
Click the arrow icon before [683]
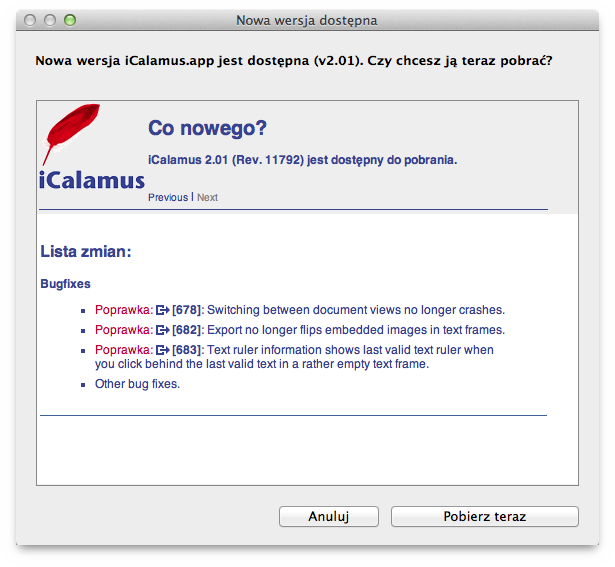point(163,350)
